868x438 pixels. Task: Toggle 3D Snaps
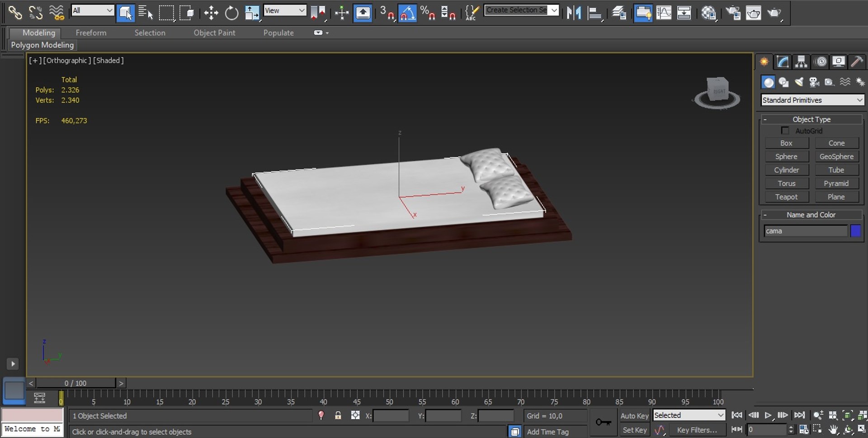[x=387, y=13]
